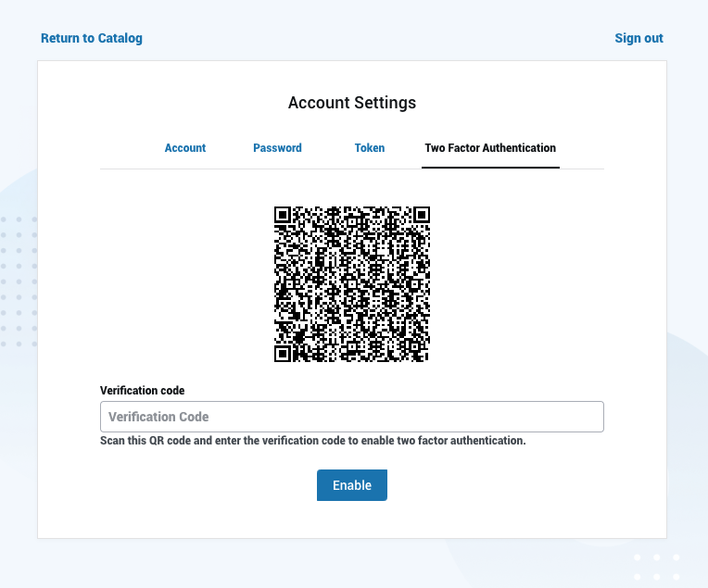Click the 'Verification code' field label

coord(142,391)
